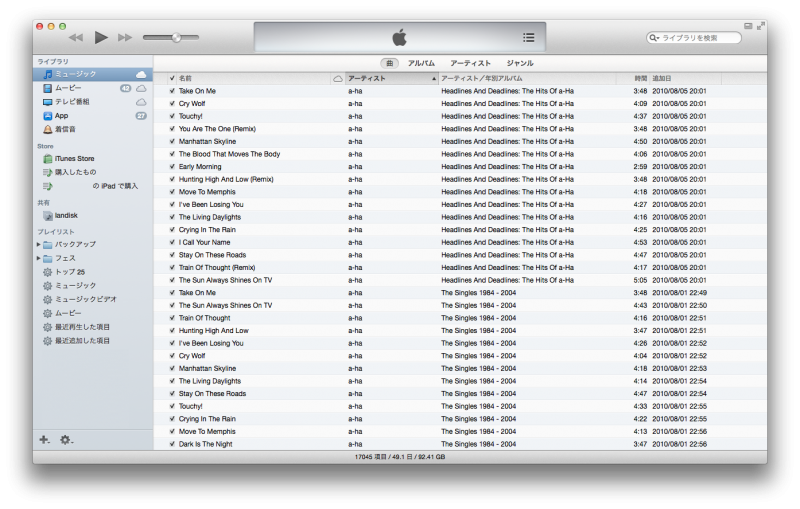Open 着信音 ringtones in the sidebar

coord(65,129)
